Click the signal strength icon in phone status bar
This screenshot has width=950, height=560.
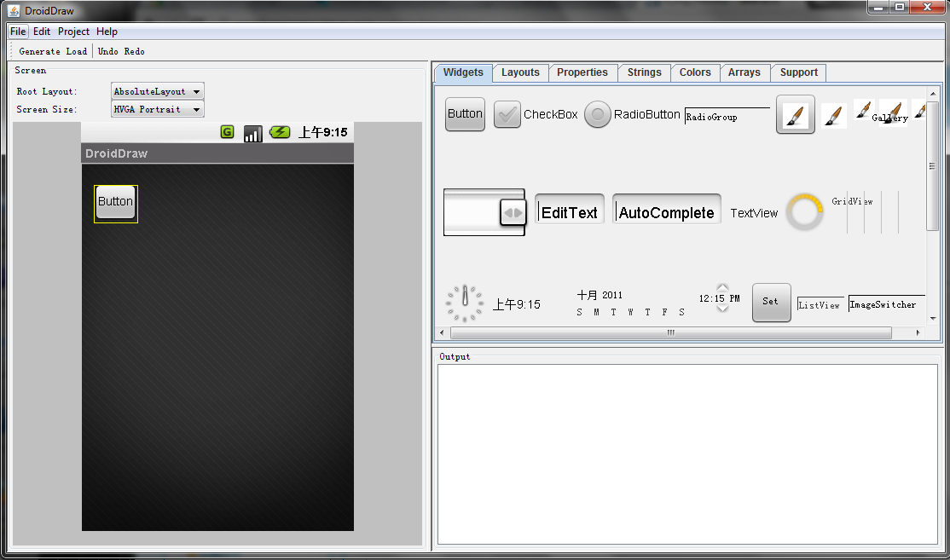[252, 133]
